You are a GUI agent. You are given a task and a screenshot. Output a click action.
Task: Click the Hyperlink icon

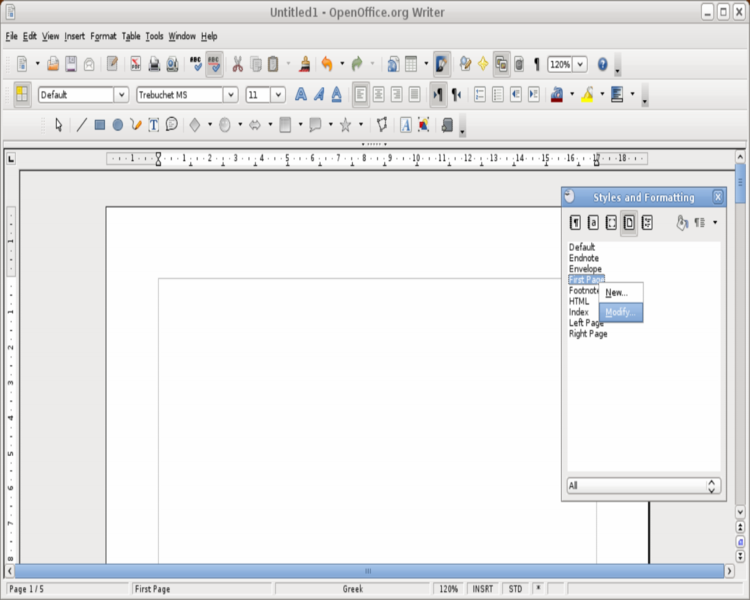click(393, 64)
